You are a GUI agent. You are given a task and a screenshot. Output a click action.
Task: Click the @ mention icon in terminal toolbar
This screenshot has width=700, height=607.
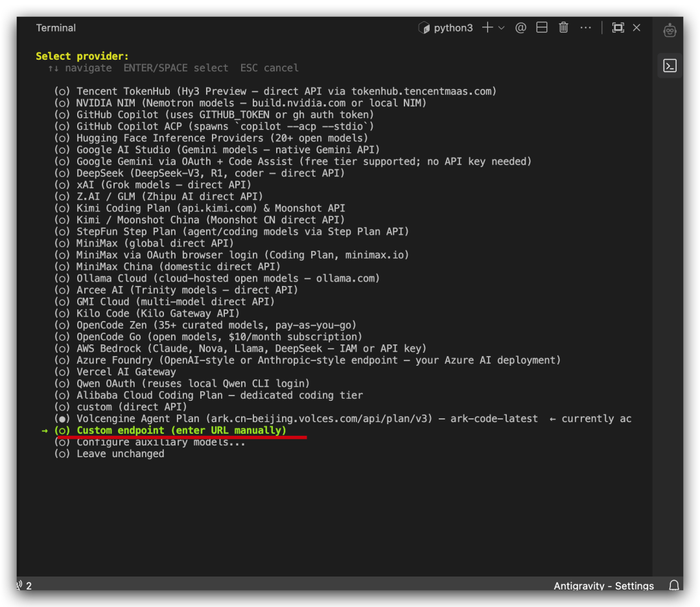pyautogui.click(x=520, y=28)
